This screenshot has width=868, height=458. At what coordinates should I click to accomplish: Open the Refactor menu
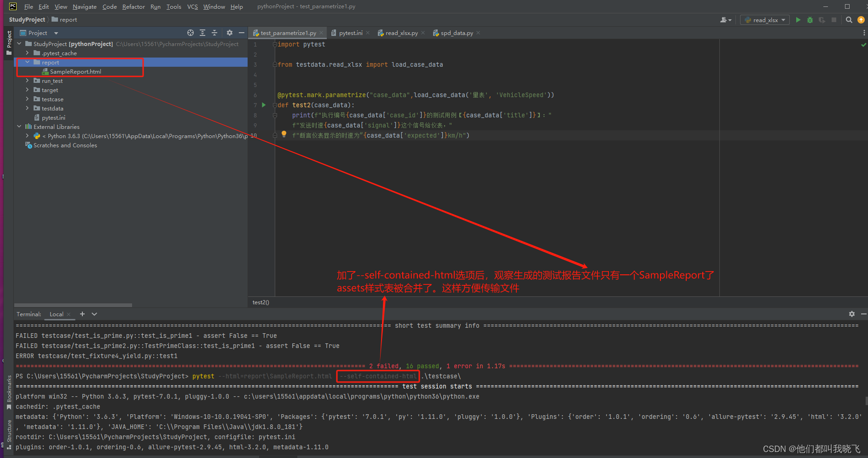pyautogui.click(x=133, y=6)
